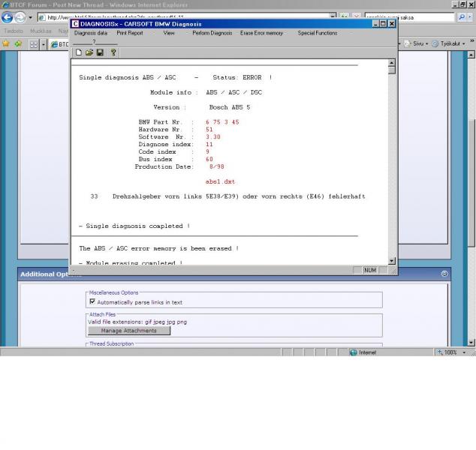Open the Perform Diagnosis menu
This screenshot has height=450, width=476.
tap(212, 33)
